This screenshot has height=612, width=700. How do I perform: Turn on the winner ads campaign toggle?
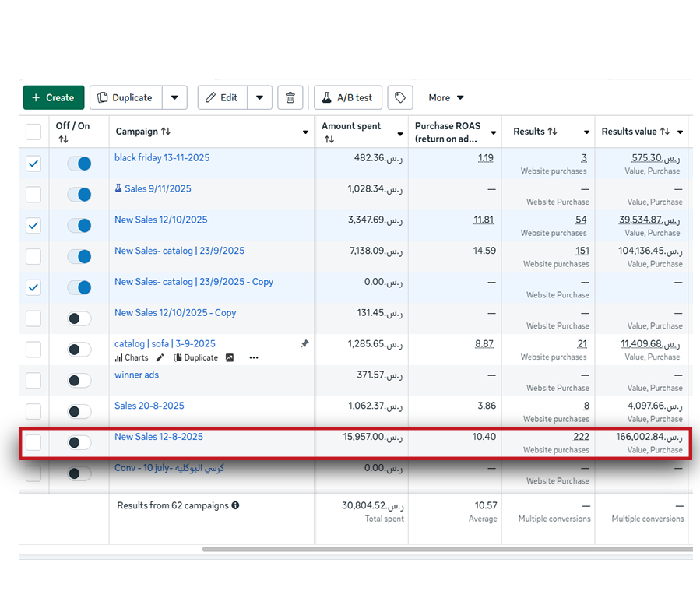(79, 381)
